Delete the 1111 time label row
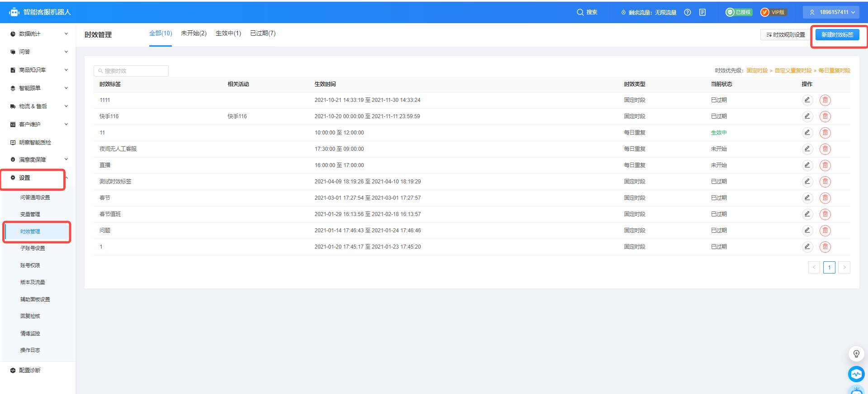The height and width of the screenshot is (394, 868). coord(825,100)
